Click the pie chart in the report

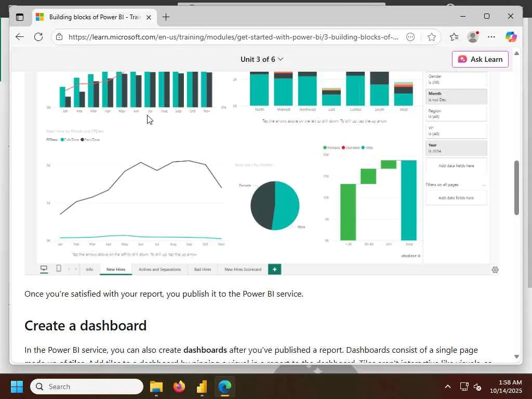[275, 206]
